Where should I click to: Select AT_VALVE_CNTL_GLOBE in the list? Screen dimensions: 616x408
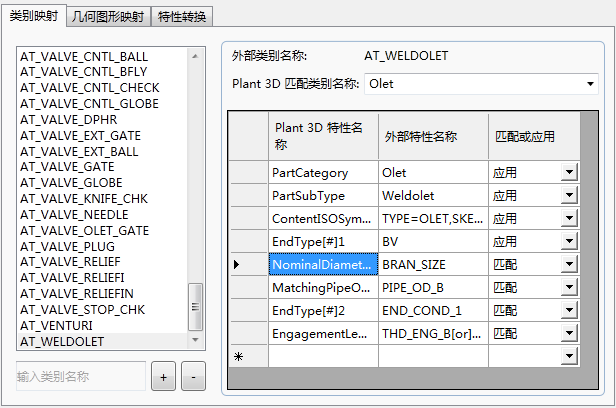[90, 104]
